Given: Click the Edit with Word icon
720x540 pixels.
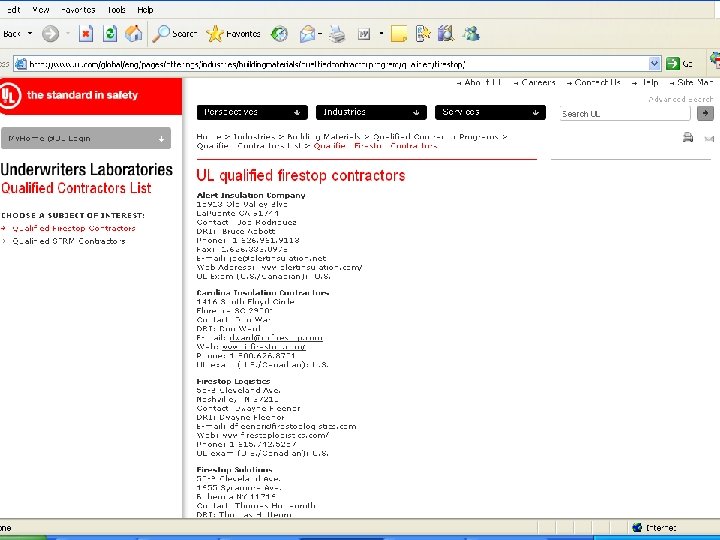Looking at the screenshot, I should [x=364, y=34].
